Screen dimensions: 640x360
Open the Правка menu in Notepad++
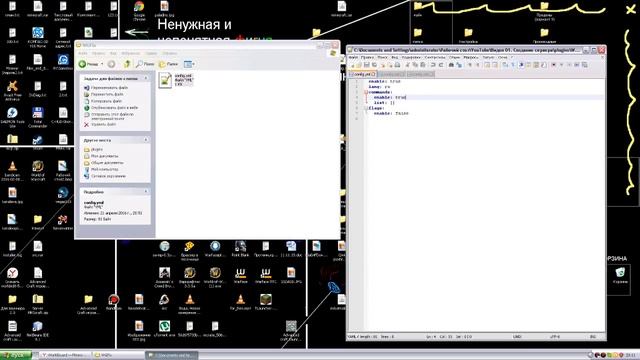tap(367, 58)
